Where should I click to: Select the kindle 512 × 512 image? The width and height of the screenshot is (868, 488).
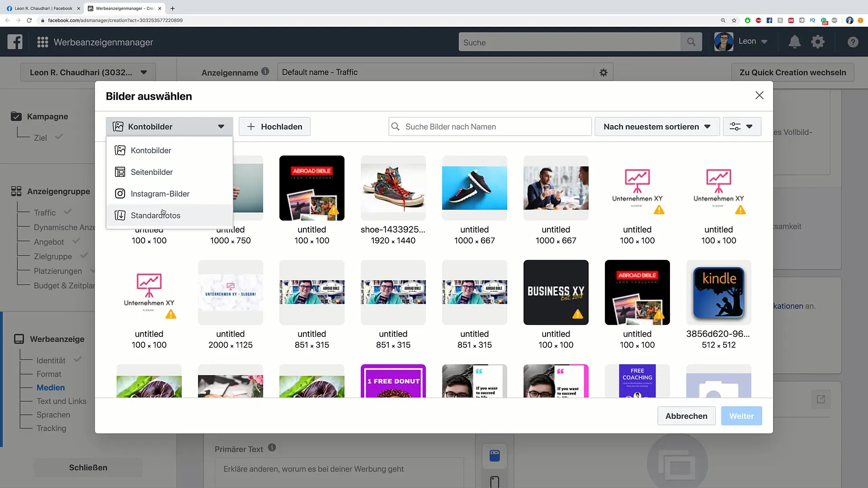(x=719, y=292)
